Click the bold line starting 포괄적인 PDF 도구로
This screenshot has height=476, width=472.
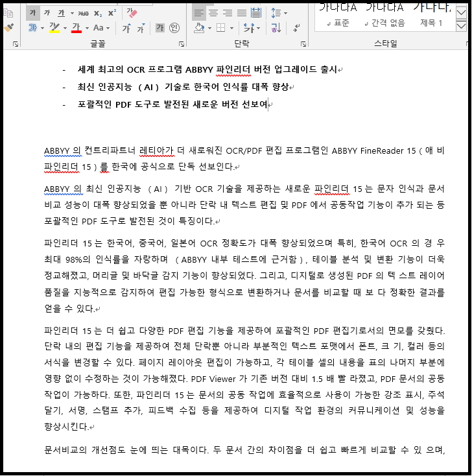(x=172, y=104)
